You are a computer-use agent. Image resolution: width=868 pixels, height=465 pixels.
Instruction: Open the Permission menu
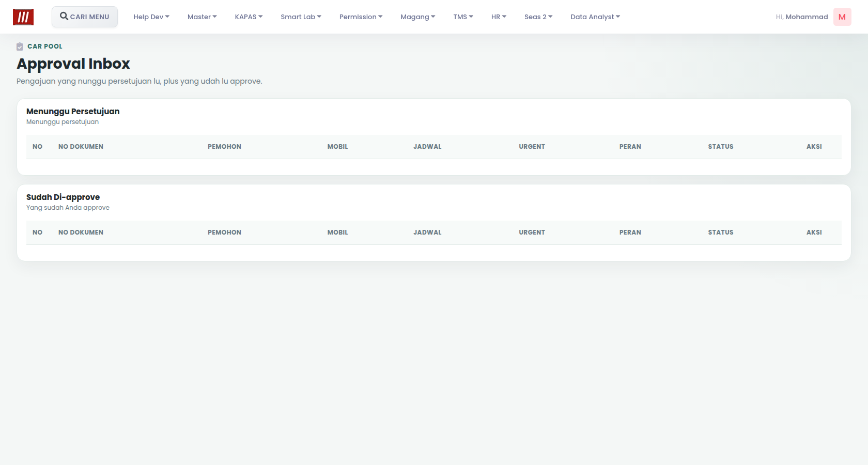pyautogui.click(x=361, y=17)
